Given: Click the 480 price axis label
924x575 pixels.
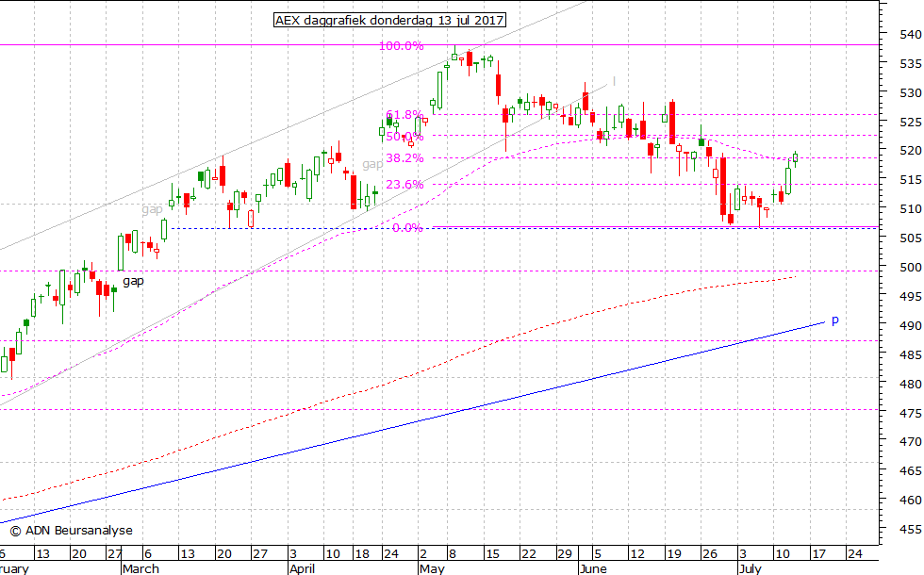Looking at the screenshot, I should (911, 384).
